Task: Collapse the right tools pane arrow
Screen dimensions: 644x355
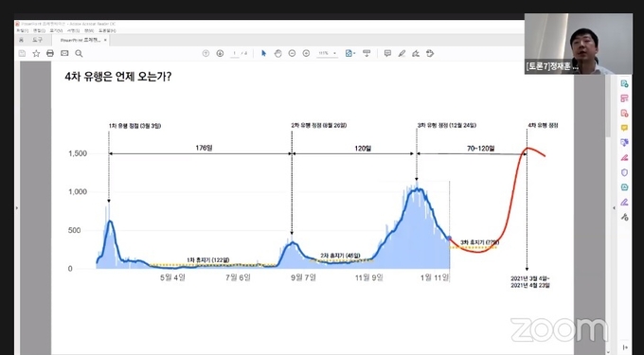Action: (x=614, y=208)
